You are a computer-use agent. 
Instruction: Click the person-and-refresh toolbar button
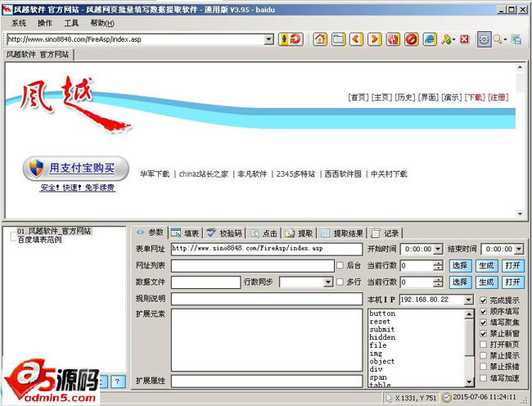[x=291, y=39]
